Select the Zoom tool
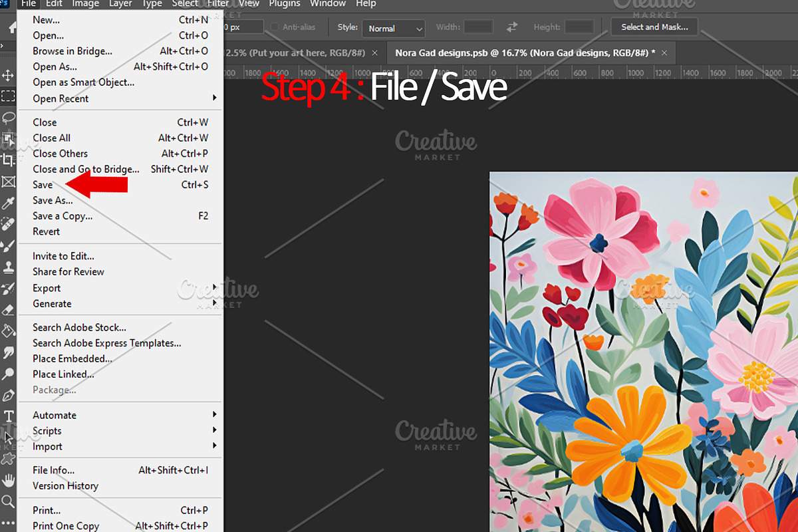The image size is (798, 532). click(8, 501)
